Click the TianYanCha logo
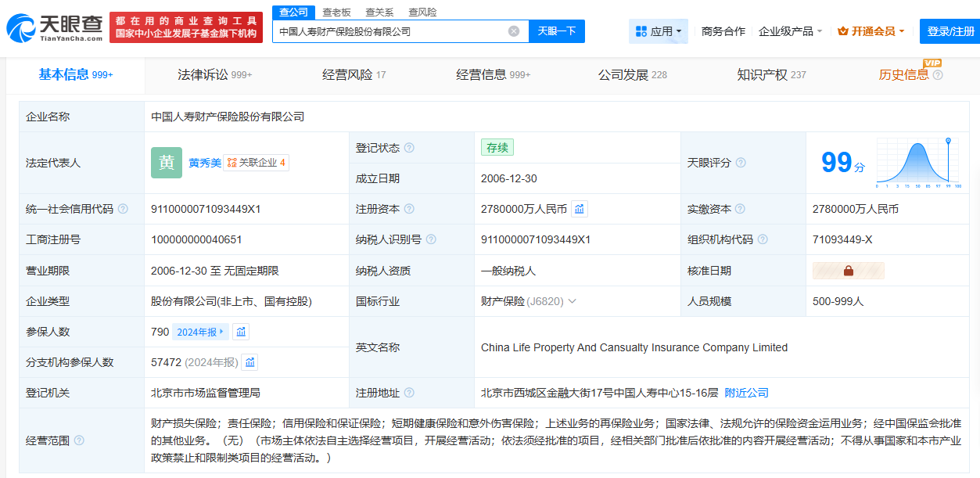 (55, 27)
